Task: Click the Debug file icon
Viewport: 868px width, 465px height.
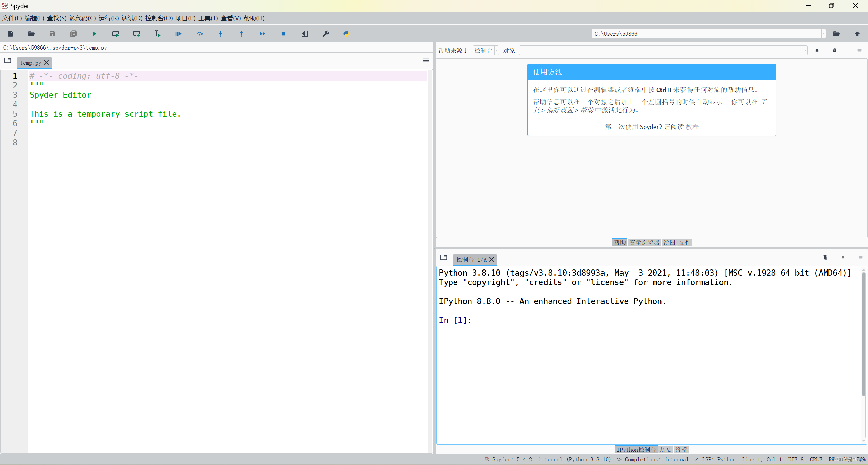Action: [178, 34]
